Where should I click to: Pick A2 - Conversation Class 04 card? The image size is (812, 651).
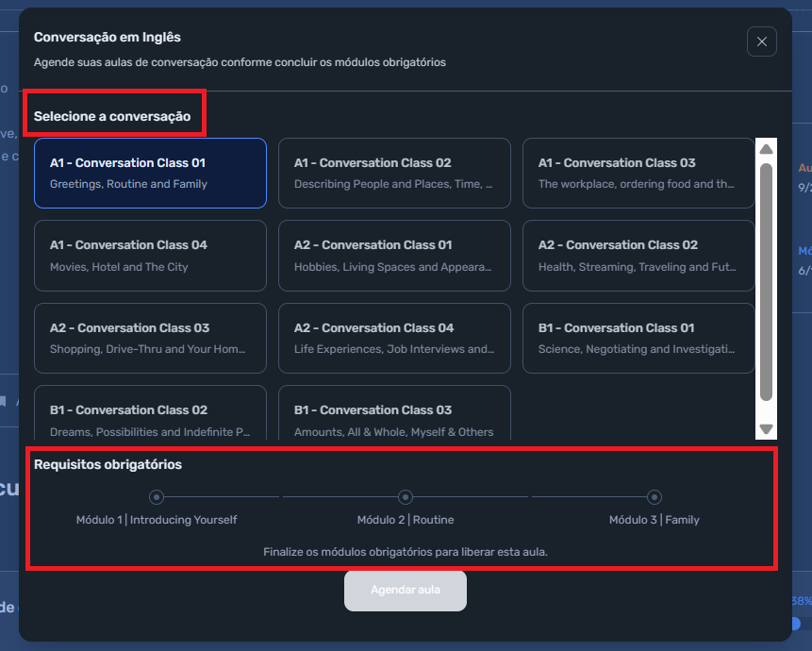tap(394, 338)
